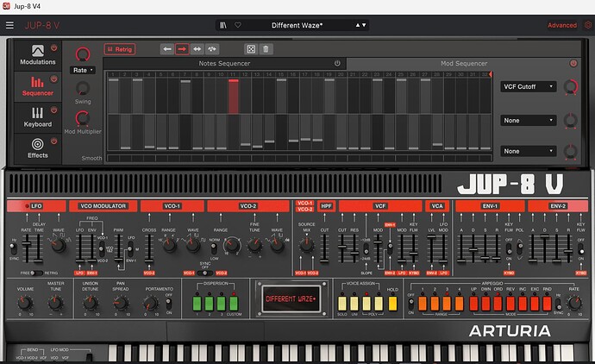
Task: Randomize the sequence with the dice icon
Action: (x=251, y=49)
